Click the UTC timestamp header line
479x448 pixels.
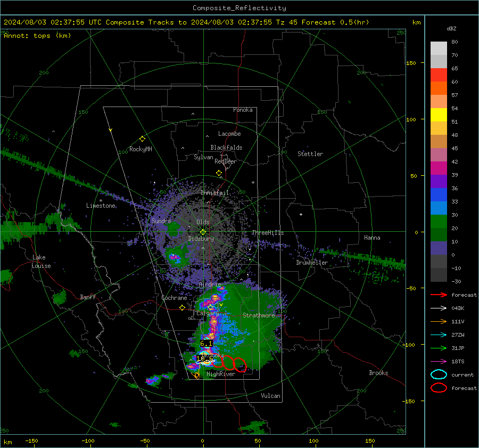(x=186, y=22)
